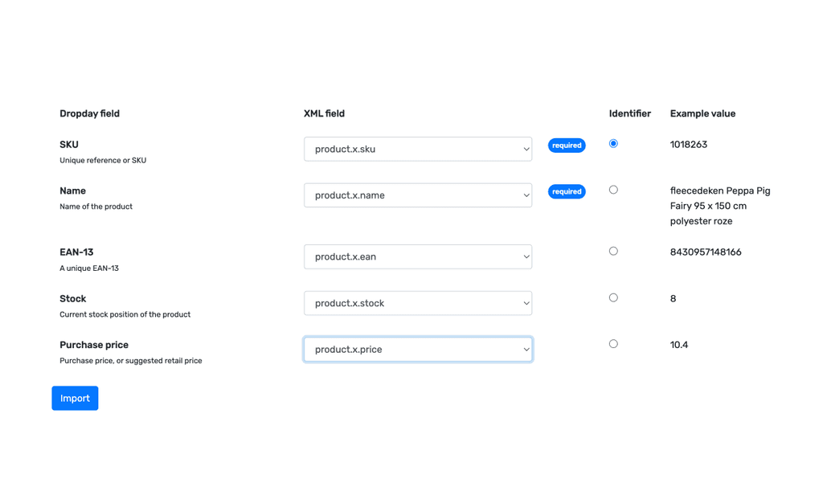Click the example value 10.4
823x504 pixels.
pyautogui.click(x=679, y=344)
